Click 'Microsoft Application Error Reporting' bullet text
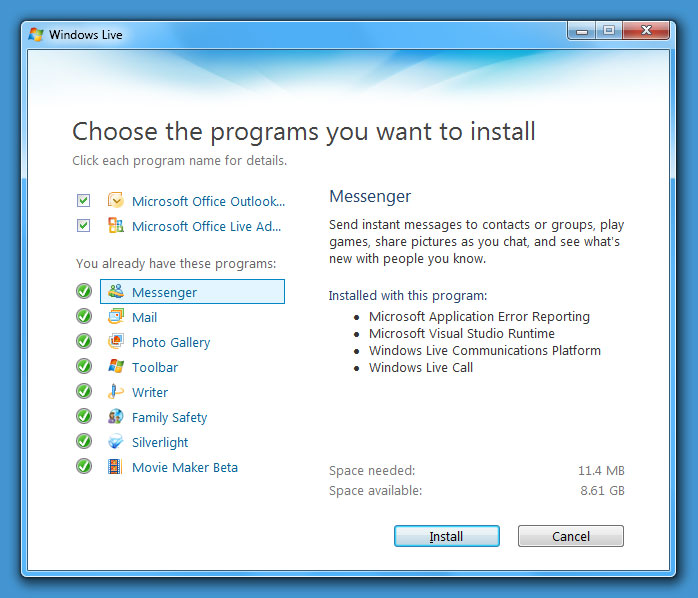 (x=479, y=317)
